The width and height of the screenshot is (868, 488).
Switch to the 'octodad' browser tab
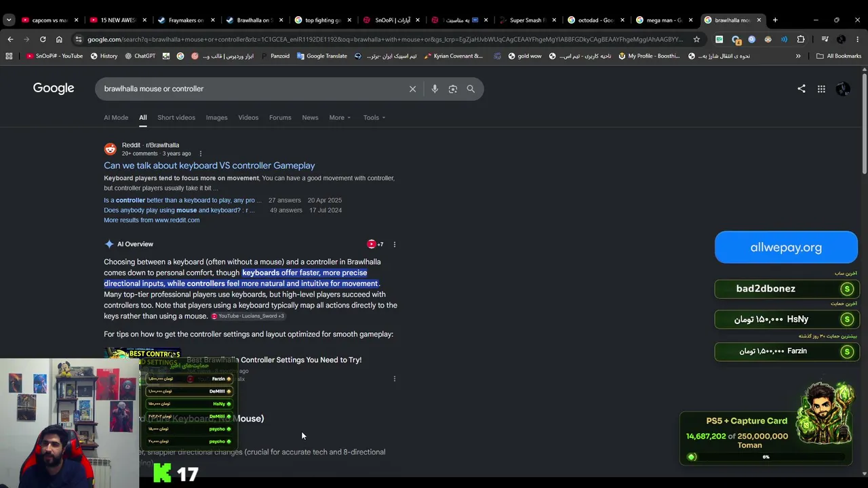tap(596, 20)
